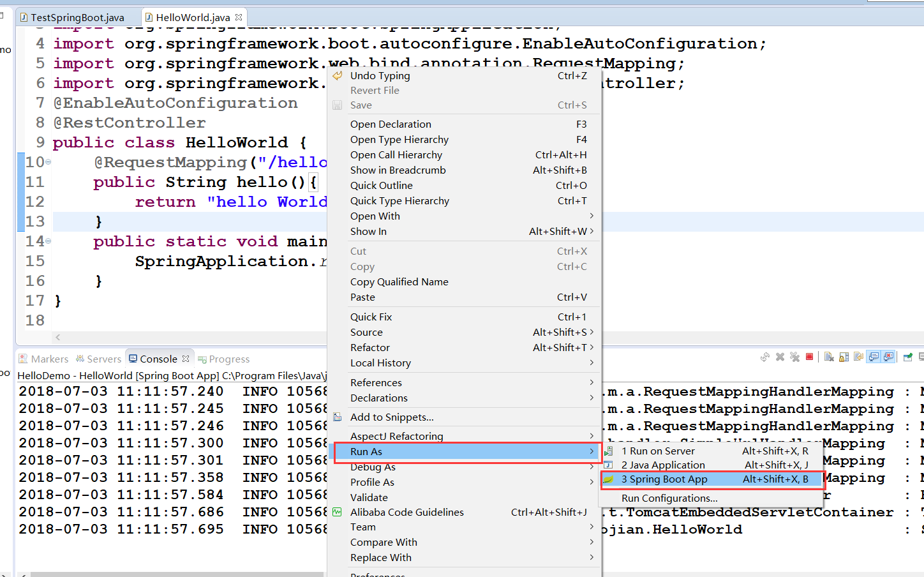Collapse the fold marker at line 14
The width and height of the screenshot is (924, 577).
(48, 241)
